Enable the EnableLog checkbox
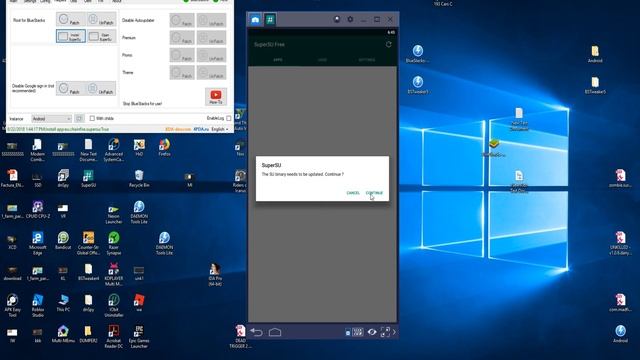640x360 pixels. click(229, 118)
